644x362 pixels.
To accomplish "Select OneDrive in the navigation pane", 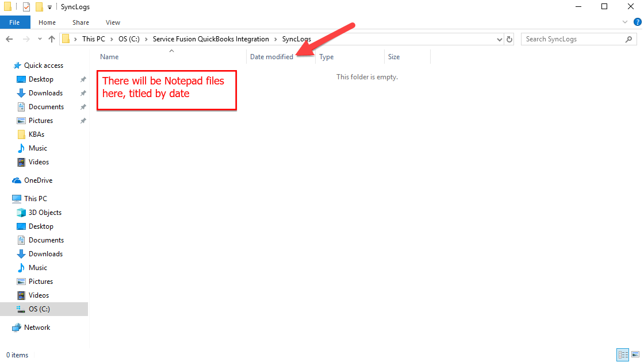I will pyautogui.click(x=38, y=180).
